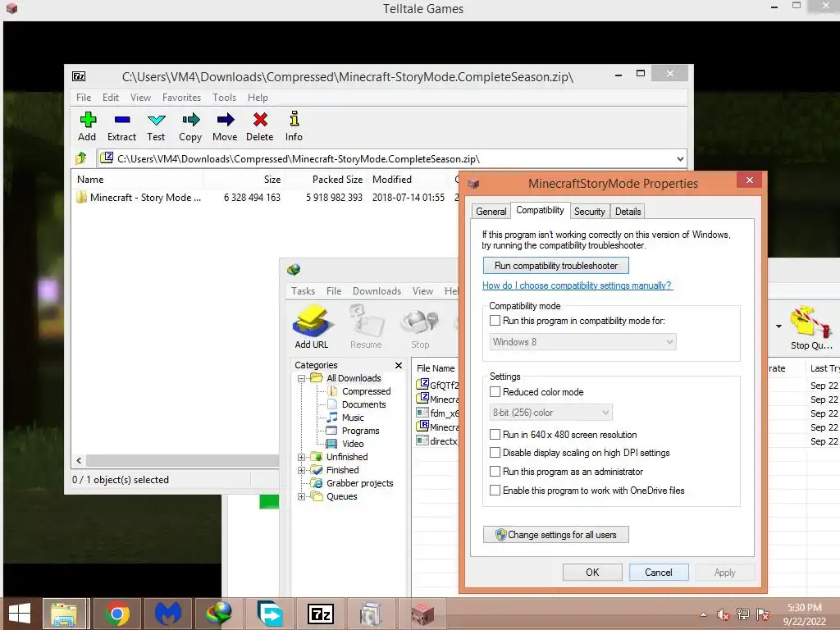This screenshot has width=840, height=630.
Task: Click OK in Properties dialog
Action: pos(592,572)
